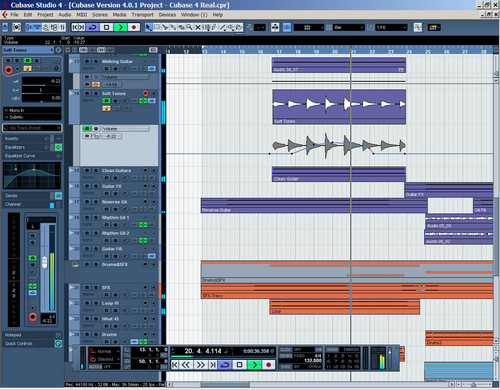Open the Devices menu
The width and height of the screenshot is (500, 390).
[x=167, y=15]
